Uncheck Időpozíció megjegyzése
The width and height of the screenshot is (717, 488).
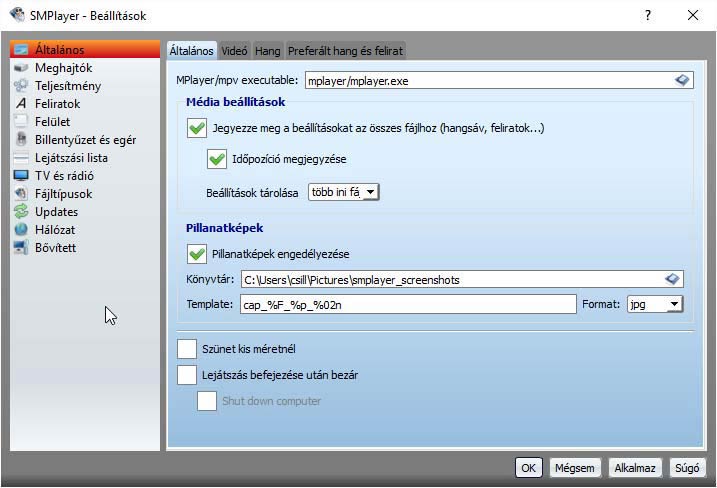coord(217,159)
